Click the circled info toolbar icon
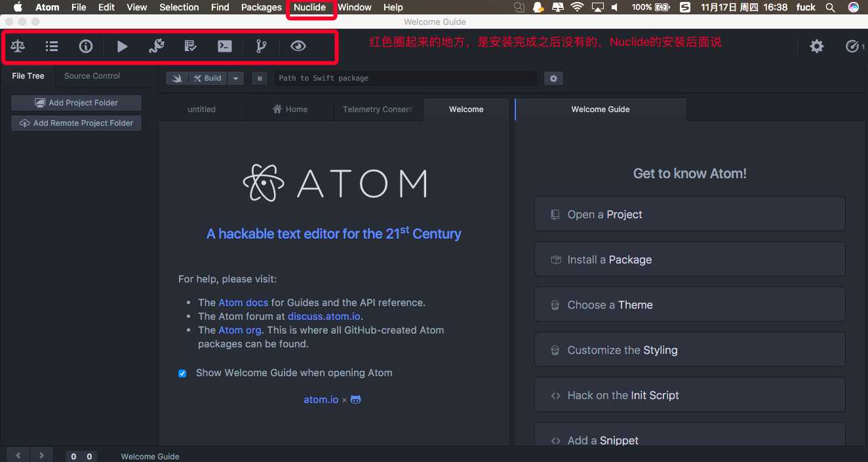Viewport: 868px width, 462px height. [x=86, y=47]
